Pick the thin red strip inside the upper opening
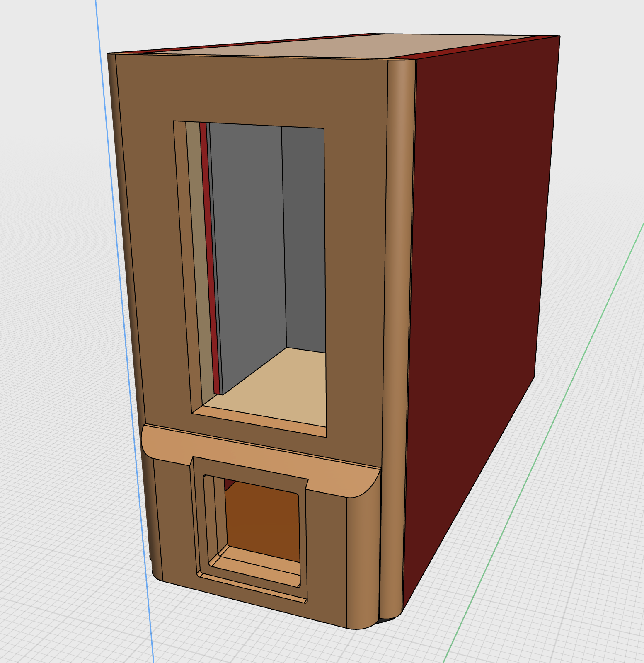This screenshot has width=644, height=663. (210, 257)
